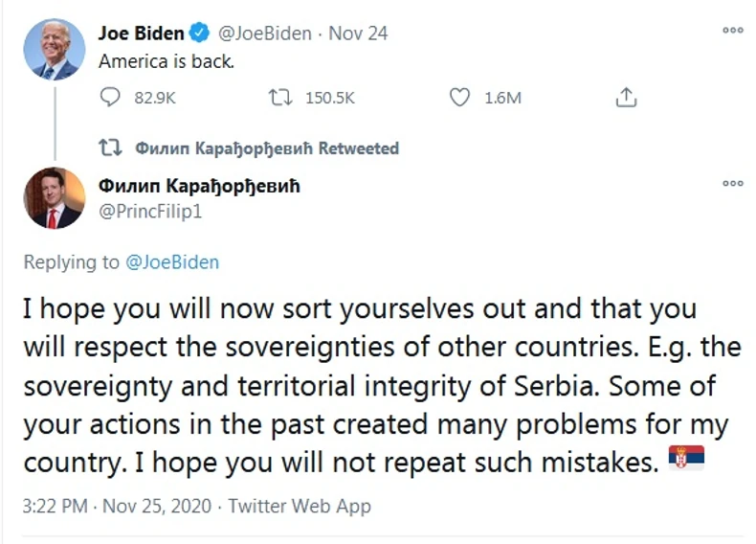Retweet the 'America is back' tweet
756x544 pixels.
click(278, 98)
